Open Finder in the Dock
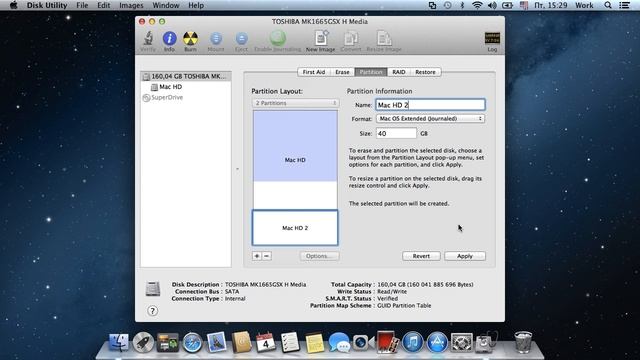Image resolution: width=640 pixels, height=360 pixels. [x=119, y=342]
